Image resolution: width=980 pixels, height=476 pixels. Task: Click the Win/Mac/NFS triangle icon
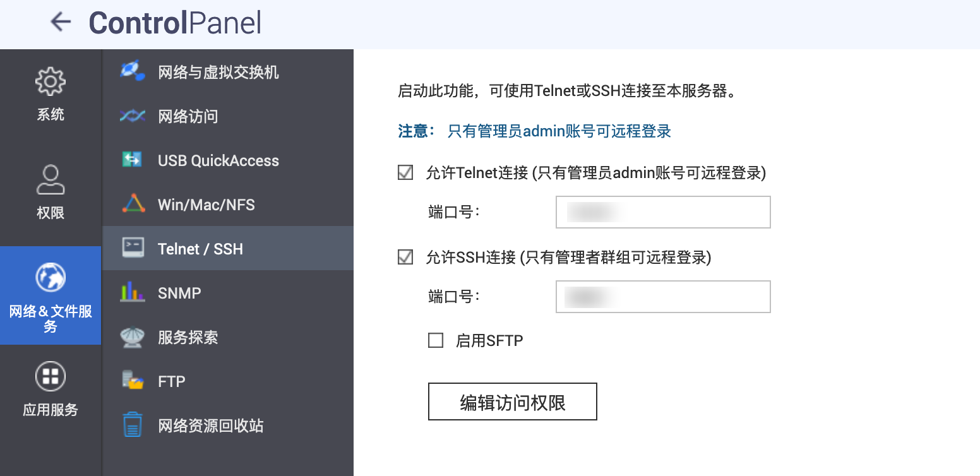pos(133,204)
